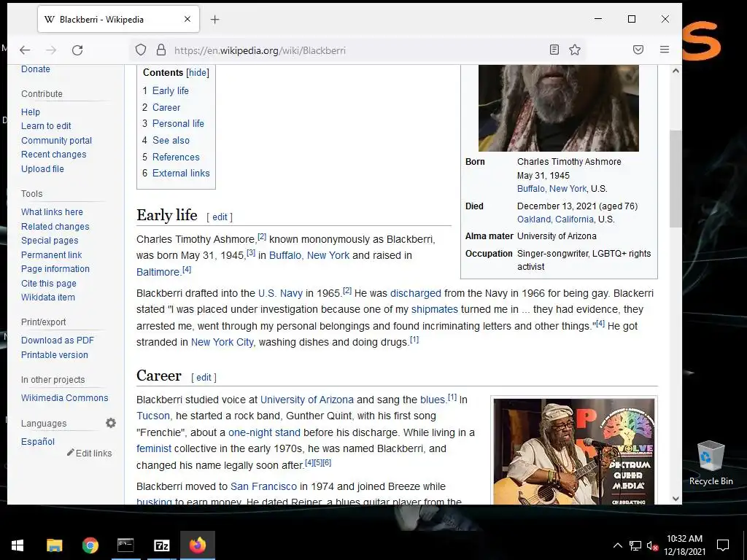Go to See also in Contents

(x=171, y=140)
